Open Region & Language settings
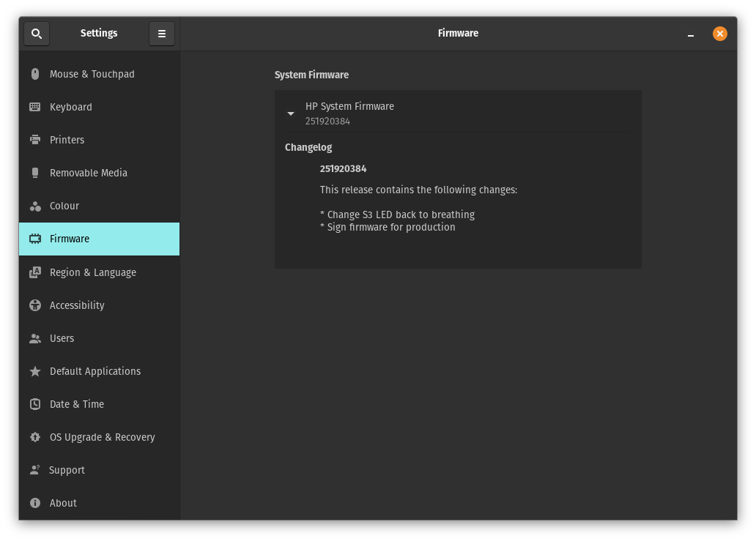 point(100,272)
